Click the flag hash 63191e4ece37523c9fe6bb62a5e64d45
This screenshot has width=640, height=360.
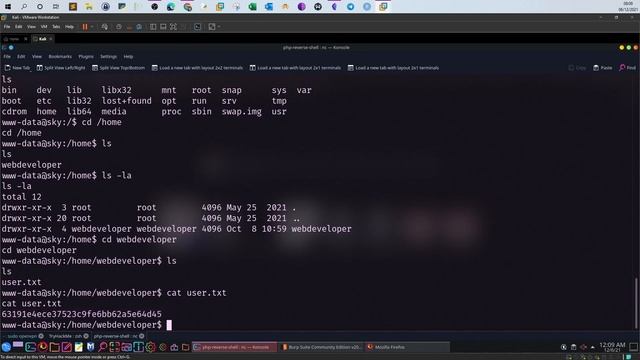pyautogui.click(x=82, y=314)
